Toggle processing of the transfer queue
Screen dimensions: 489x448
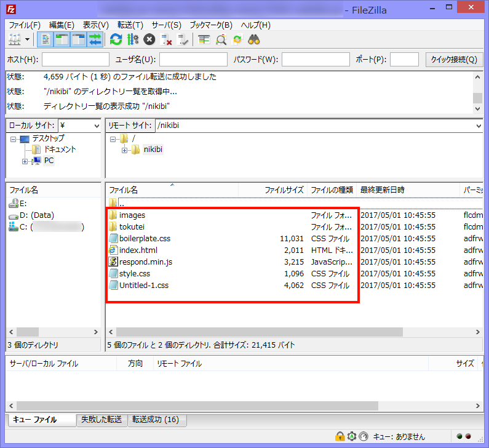[x=133, y=39]
